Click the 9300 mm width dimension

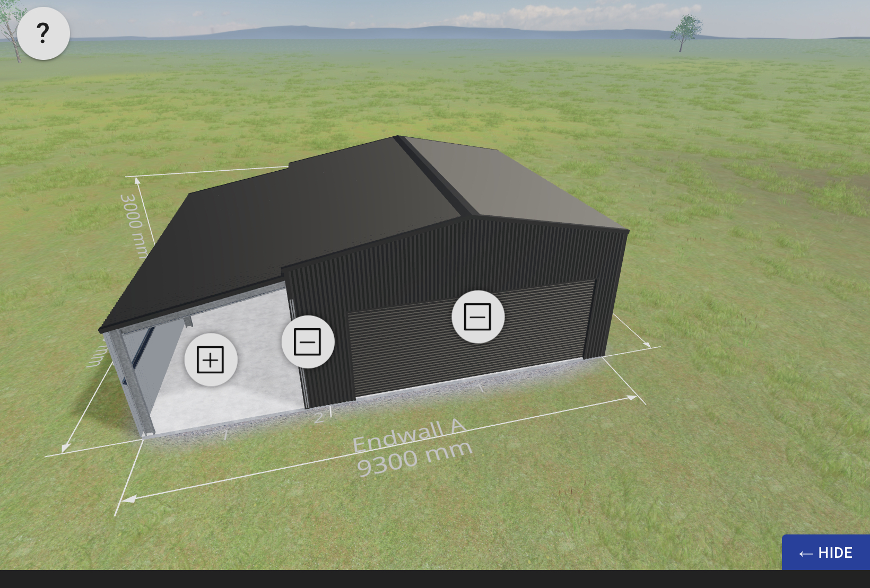414,459
